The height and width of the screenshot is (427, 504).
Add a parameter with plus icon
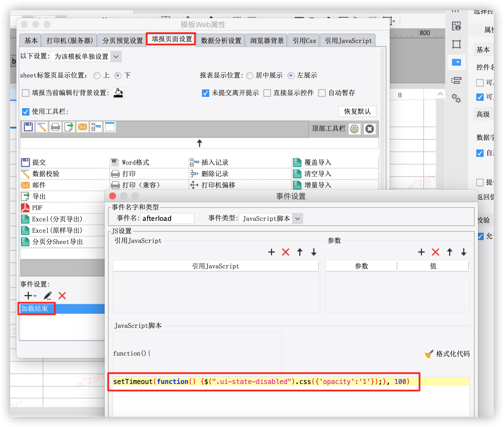click(x=421, y=252)
